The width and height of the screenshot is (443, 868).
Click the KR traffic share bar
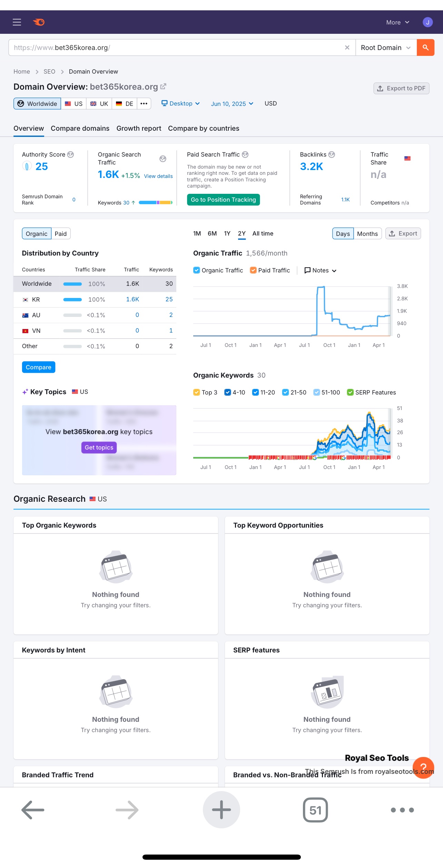[x=72, y=300]
